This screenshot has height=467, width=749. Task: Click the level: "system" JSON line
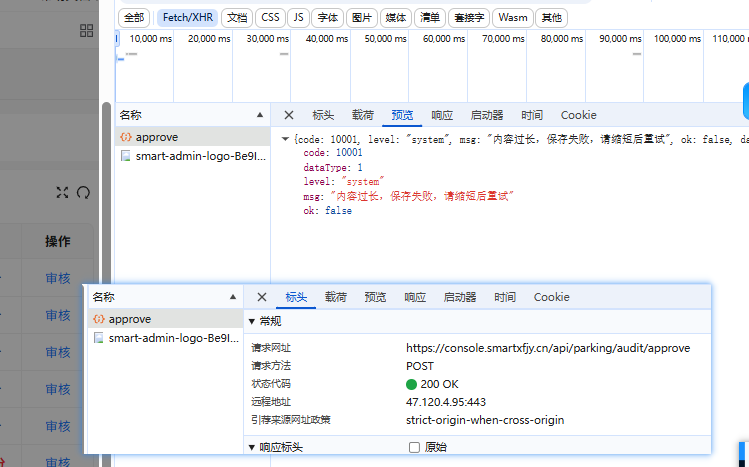[x=344, y=182]
